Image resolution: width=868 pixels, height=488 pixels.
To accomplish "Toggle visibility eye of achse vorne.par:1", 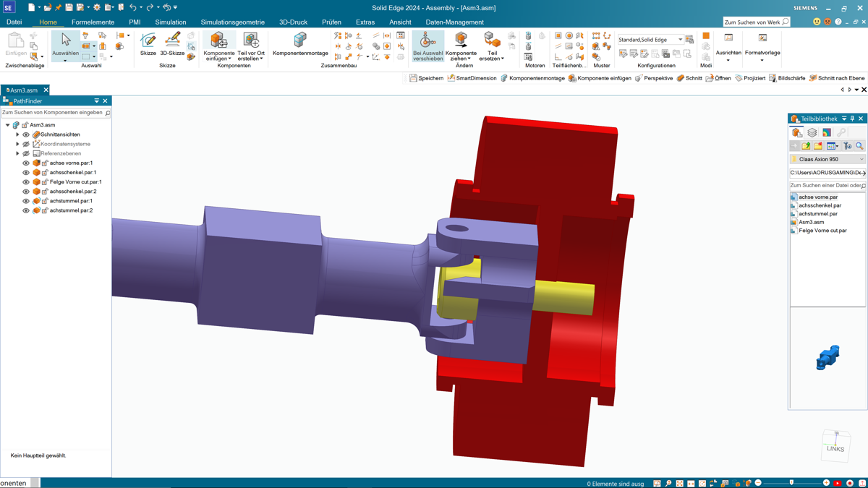I will (x=26, y=163).
